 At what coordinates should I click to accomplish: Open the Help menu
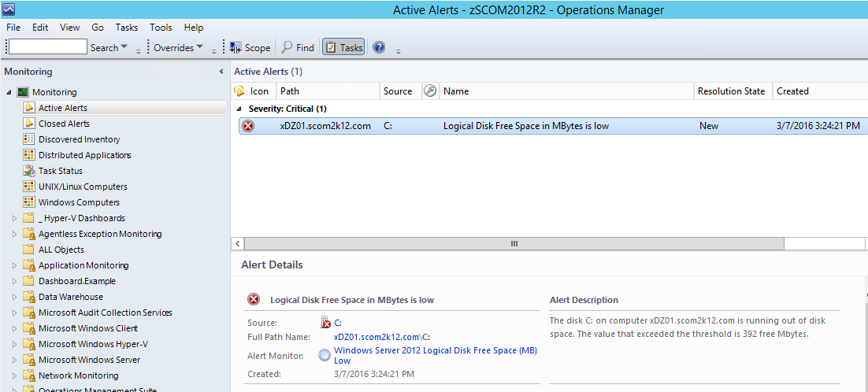194,27
